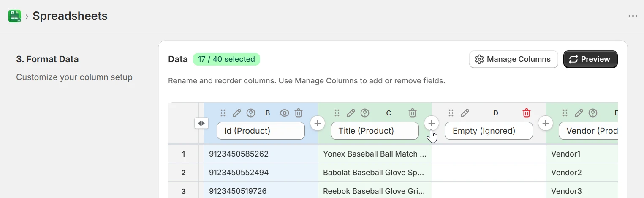Screen dimensions: 644x198
Task: Toggle visibility eye on column B
Action: (x=285, y=113)
